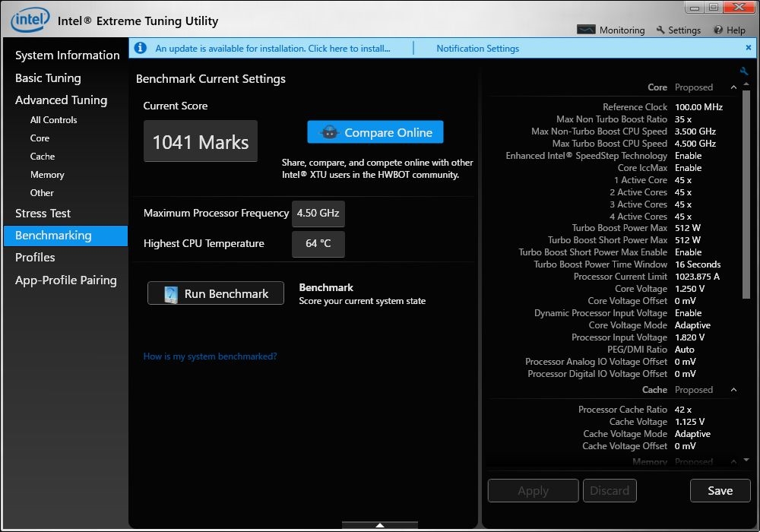Viewport: 760px width, 532px height.
Task: Click the Dynamic Processor Input Voltage row
Action: coord(618,313)
